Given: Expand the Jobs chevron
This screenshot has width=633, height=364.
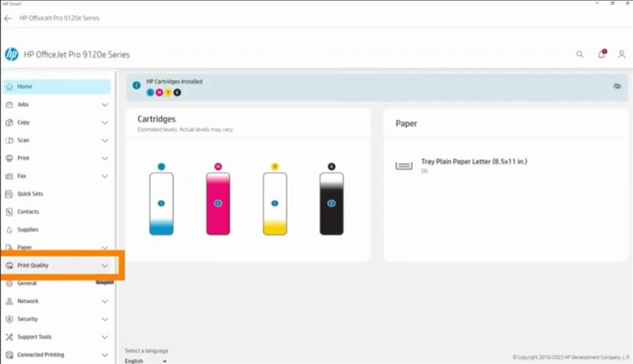Looking at the screenshot, I should [x=104, y=105].
